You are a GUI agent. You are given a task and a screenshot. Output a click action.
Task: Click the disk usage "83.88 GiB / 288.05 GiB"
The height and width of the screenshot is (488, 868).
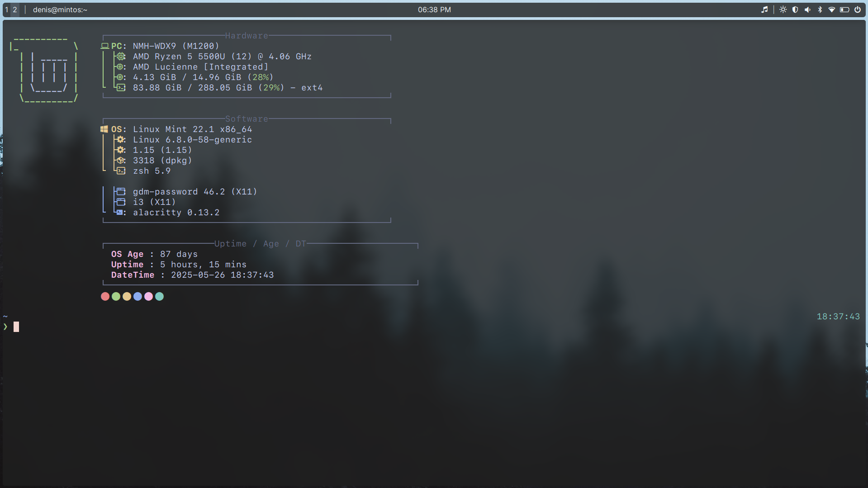(x=192, y=88)
